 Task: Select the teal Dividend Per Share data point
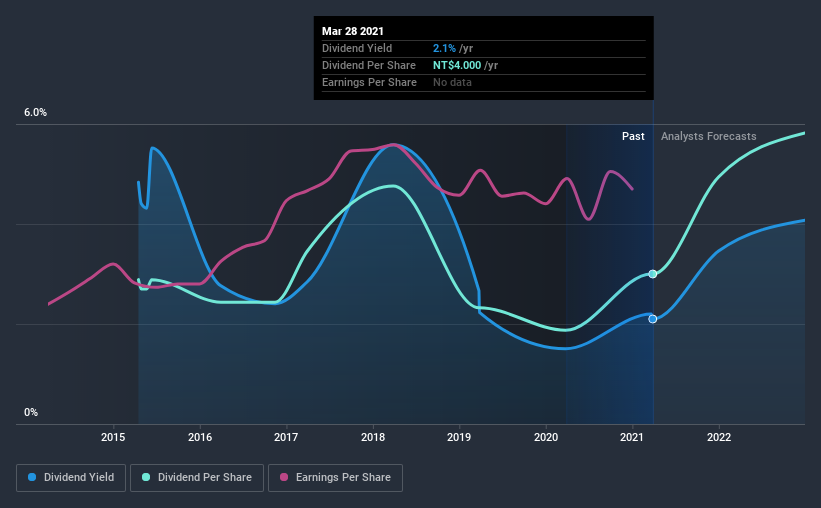click(652, 274)
